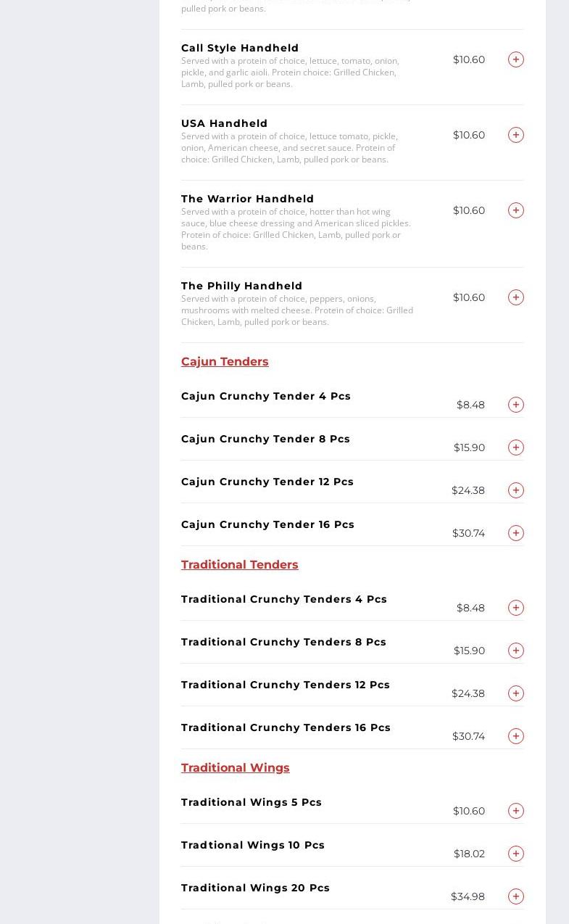Add Traditional Wings 20 Pcs
Image resolution: width=569 pixels, height=924 pixels.
coord(516,896)
